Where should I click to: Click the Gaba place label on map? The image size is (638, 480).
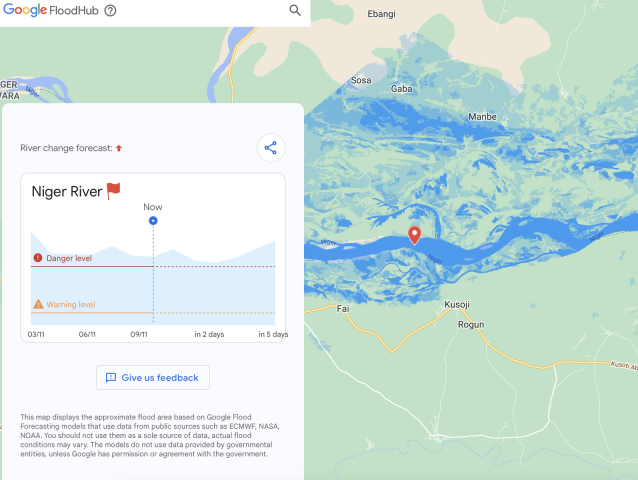[402, 89]
